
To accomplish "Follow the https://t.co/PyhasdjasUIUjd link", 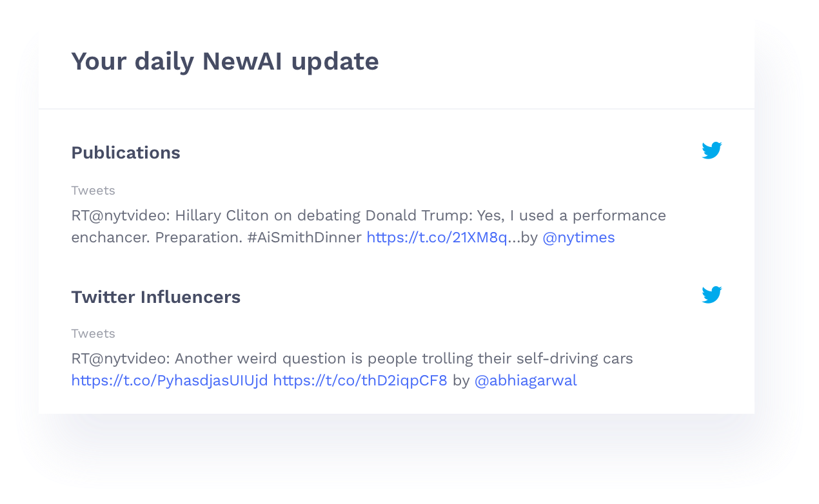I will point(169,381).
